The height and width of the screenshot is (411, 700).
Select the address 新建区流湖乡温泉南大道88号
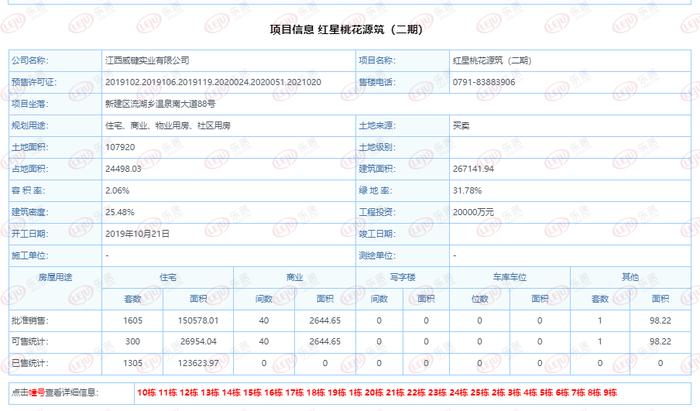click(x=160, y=104)
